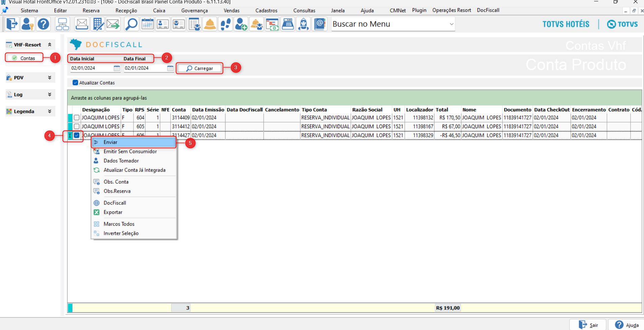Click the bell with people toolbar icon
The image size is (644, 330).
pos(256,24)
